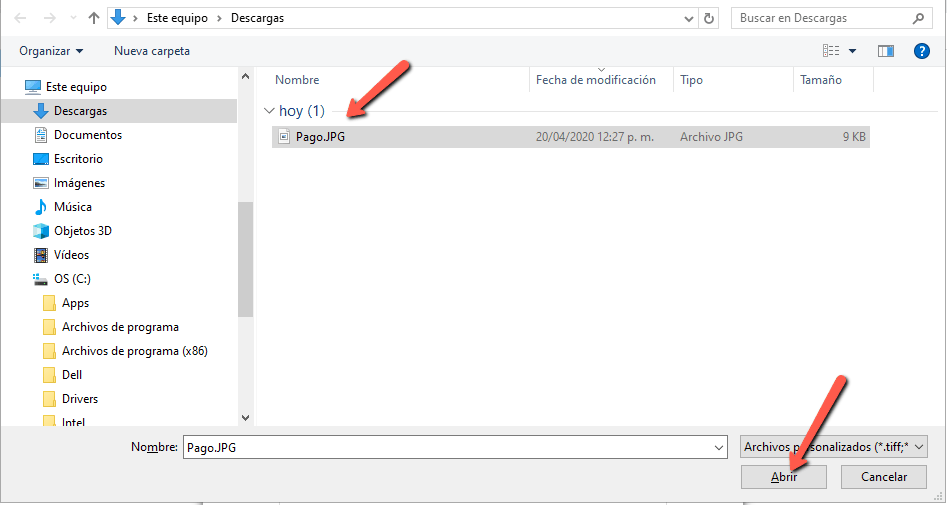Open 'Archivos de programa' folder in tree

(x=120, y=327)
